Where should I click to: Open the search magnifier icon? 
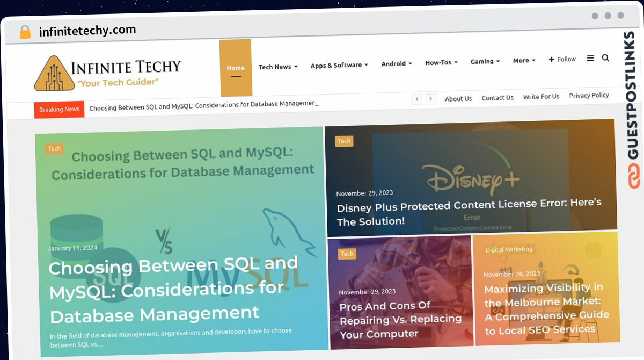pos(605,58)
